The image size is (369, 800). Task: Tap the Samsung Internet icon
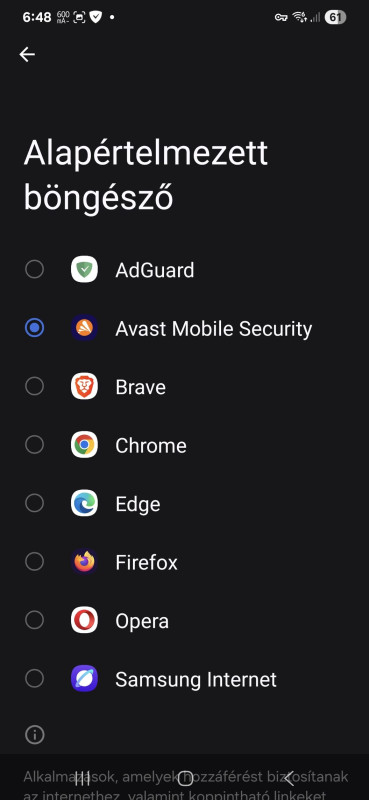click(84, 679)
